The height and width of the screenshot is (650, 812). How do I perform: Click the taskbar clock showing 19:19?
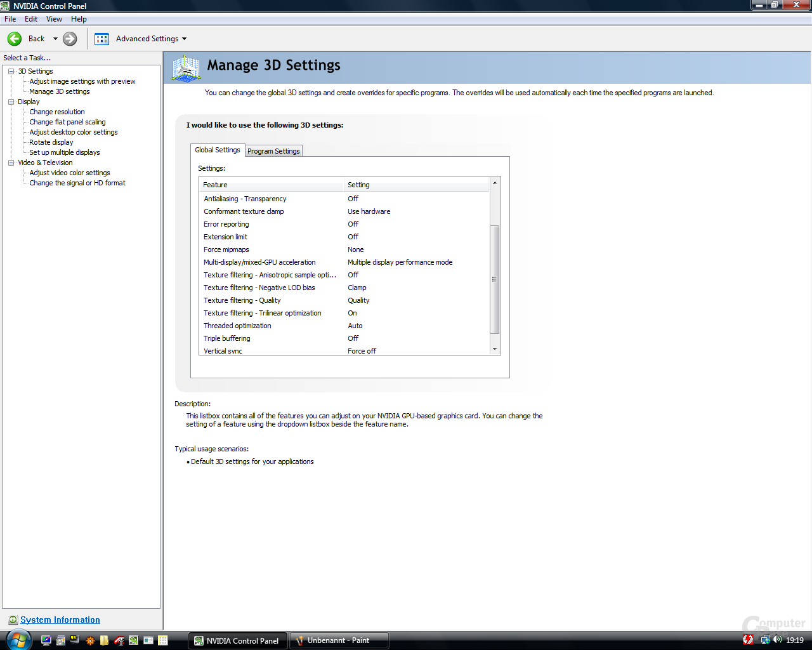(794, 640)
